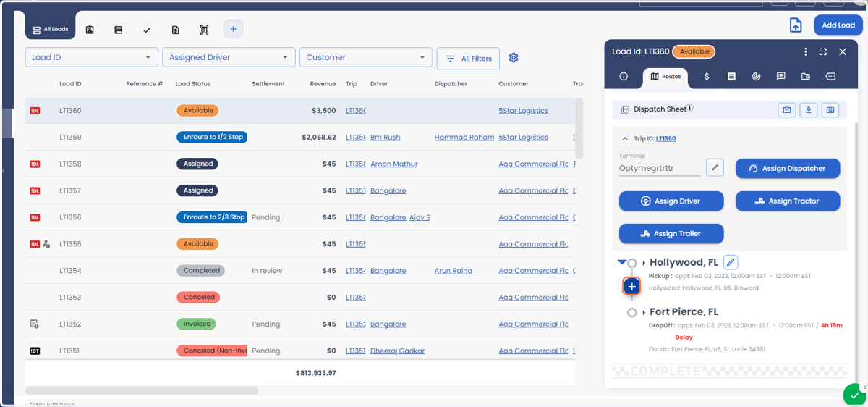Open the documents folder tab icon
868x407 pixels.
pyautogui.click(x=806, y=76)
